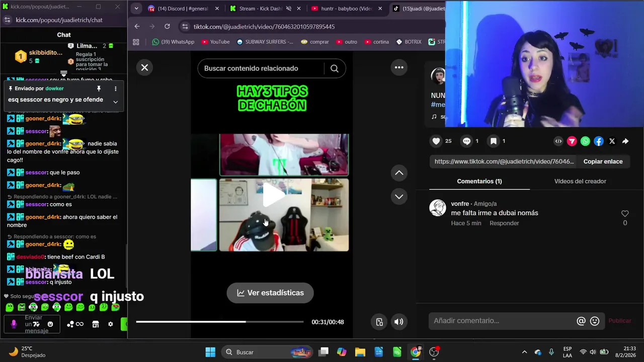Unpin the message using pin icon

[x=99, y=88]
